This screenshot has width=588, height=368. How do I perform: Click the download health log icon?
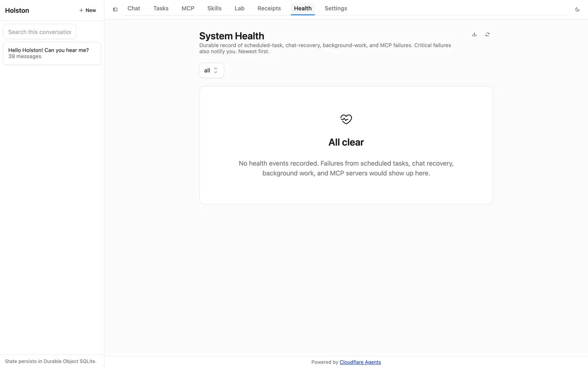click(x=474, y=34)
